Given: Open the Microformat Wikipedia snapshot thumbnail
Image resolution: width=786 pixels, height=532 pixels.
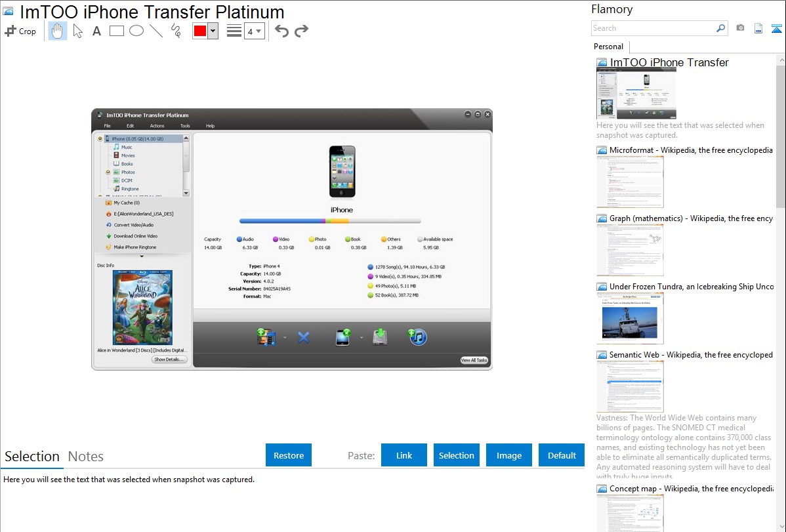Looking at the screenshot, I should pos(630,182).
